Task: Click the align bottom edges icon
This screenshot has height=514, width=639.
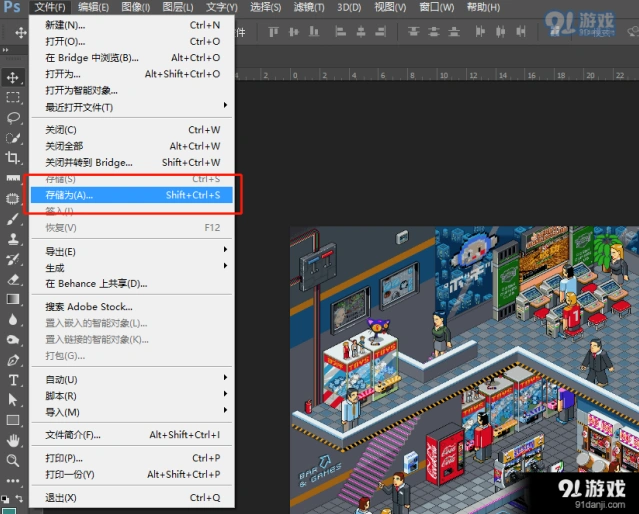Action: [314, 31]
